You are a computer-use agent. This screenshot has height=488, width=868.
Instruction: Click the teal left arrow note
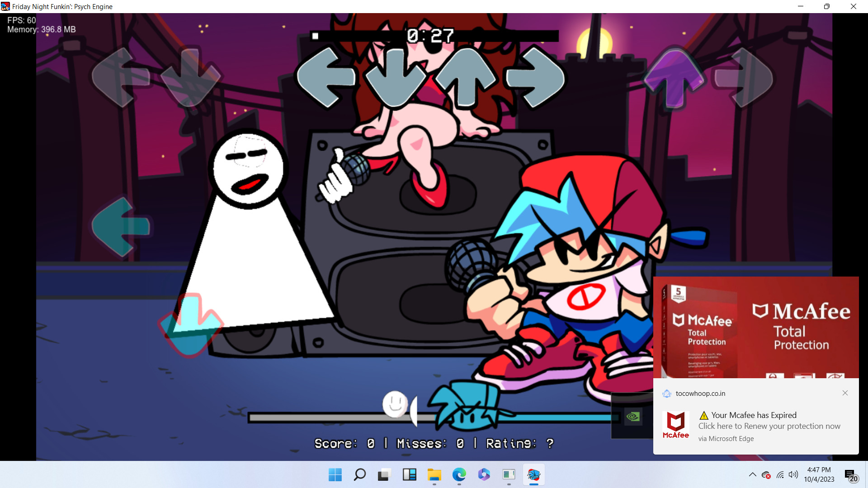(x=121, y=227)
